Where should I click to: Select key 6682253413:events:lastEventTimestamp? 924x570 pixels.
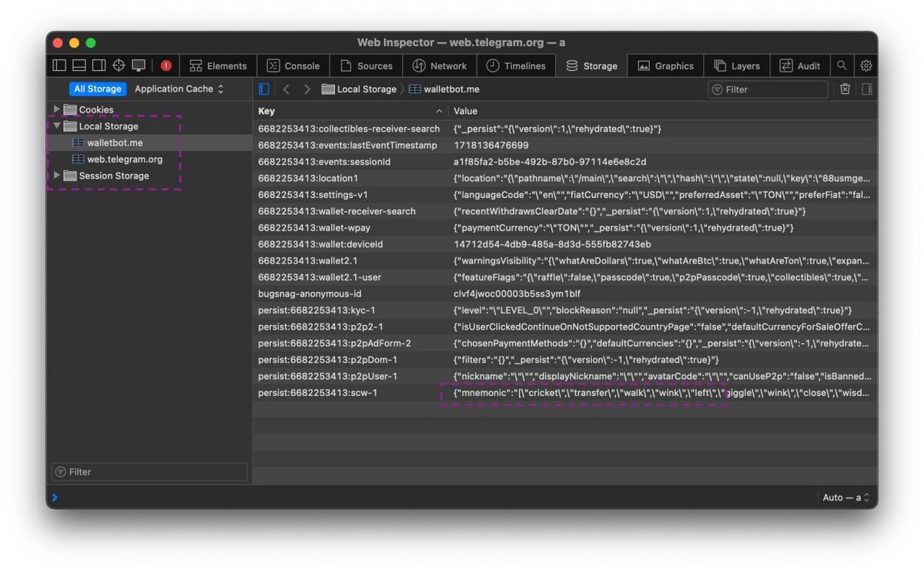(x=347, y=145)
